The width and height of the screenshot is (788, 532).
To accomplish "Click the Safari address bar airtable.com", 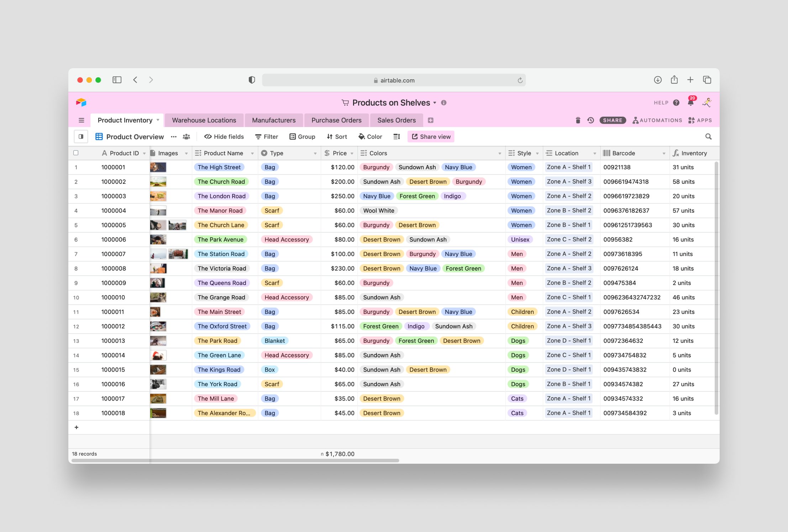I will tap(394, 80).
